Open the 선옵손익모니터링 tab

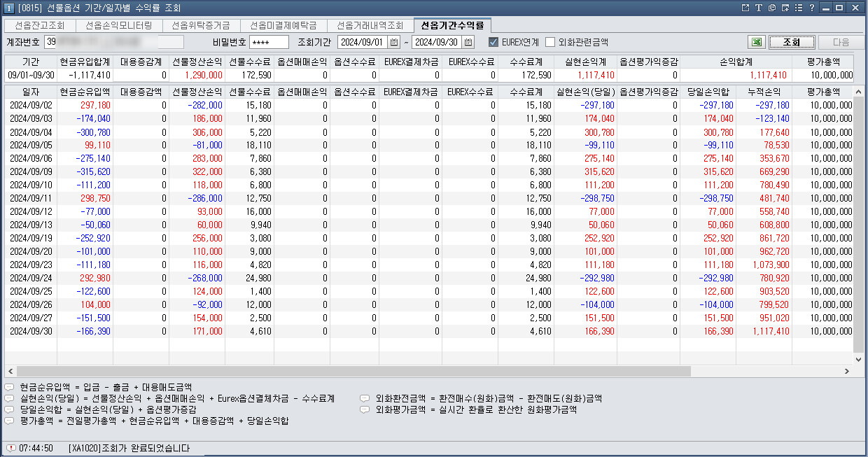point(118,25)
